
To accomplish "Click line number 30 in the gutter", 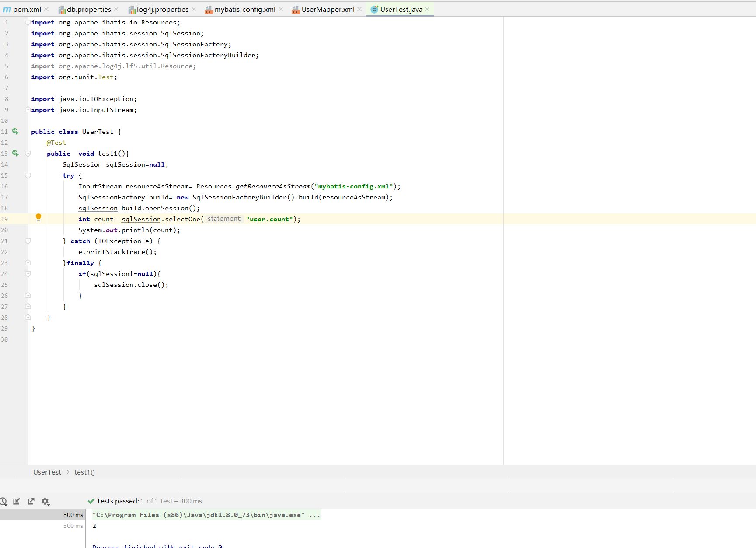I will click(x=4, y=339).
